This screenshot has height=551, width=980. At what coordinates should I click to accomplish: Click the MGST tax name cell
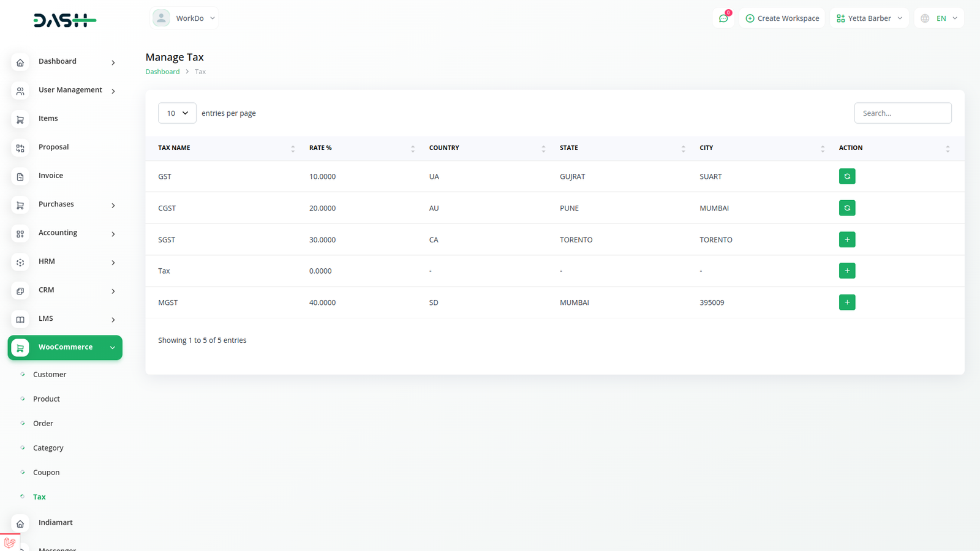pos(168,302)
